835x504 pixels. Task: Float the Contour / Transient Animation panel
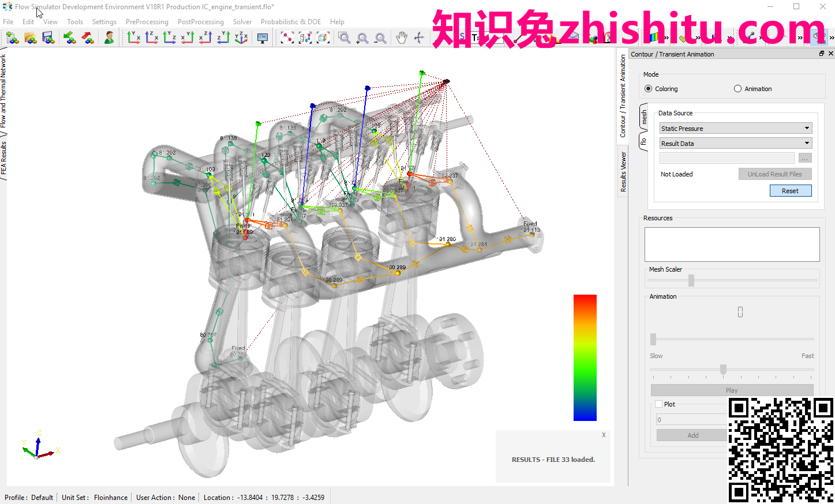pos(822,54)
